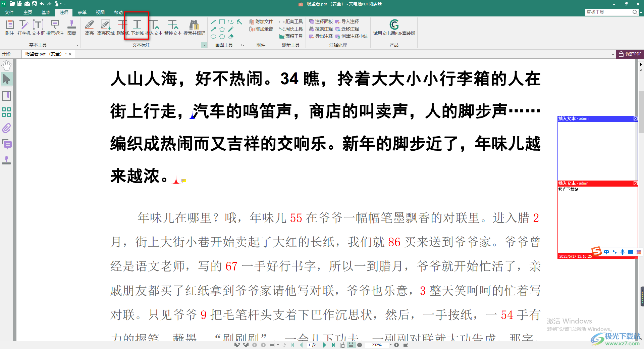Expand the right side panel arrow
Viewport: 644px width, 349px height.
[641, 64]
